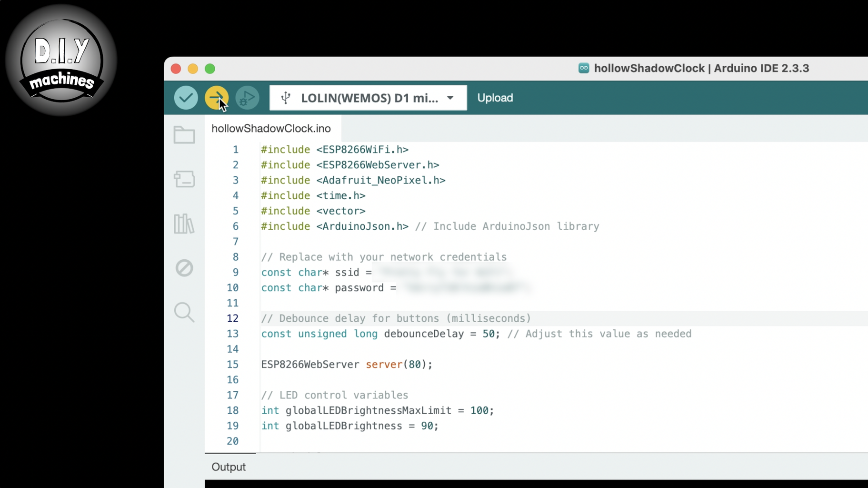Select the Output panel tab

[229, 467]
